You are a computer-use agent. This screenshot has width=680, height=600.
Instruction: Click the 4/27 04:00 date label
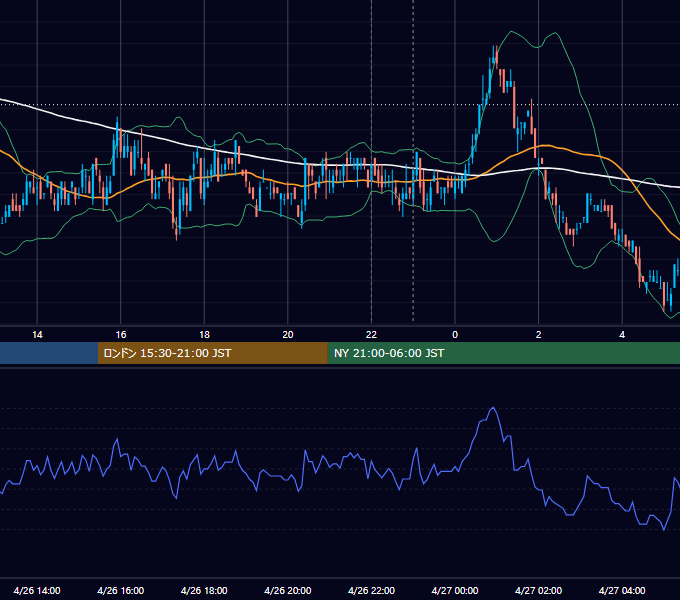click(x=622, y=590)
